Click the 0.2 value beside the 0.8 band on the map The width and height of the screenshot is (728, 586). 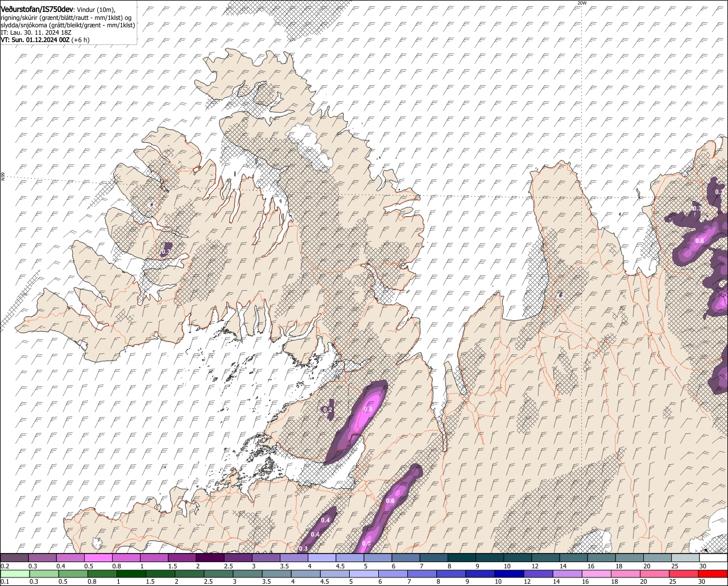pyautogui.click(x=328, y=410)
